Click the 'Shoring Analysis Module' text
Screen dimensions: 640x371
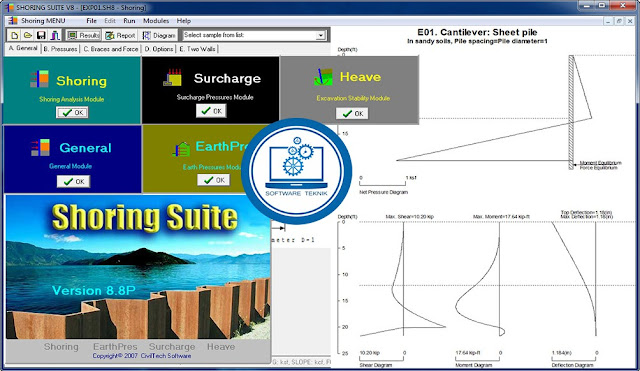(x=71, y=99)
